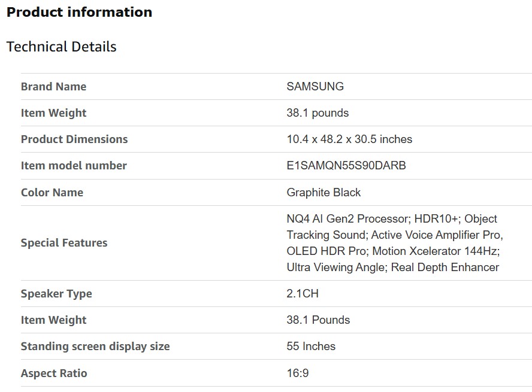Select the E1SAMQN55S90DARB model number text

click(x=346, y=166)
